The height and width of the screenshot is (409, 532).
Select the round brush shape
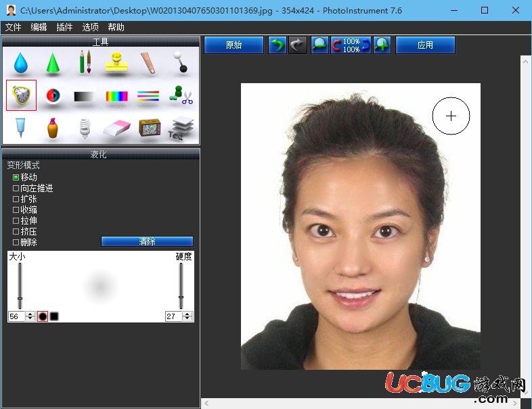tap(43, 316)
